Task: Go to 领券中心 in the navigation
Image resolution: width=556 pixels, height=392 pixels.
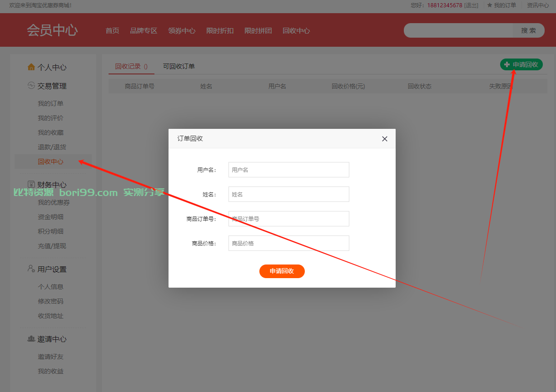Action: click(x=182, y=31)
